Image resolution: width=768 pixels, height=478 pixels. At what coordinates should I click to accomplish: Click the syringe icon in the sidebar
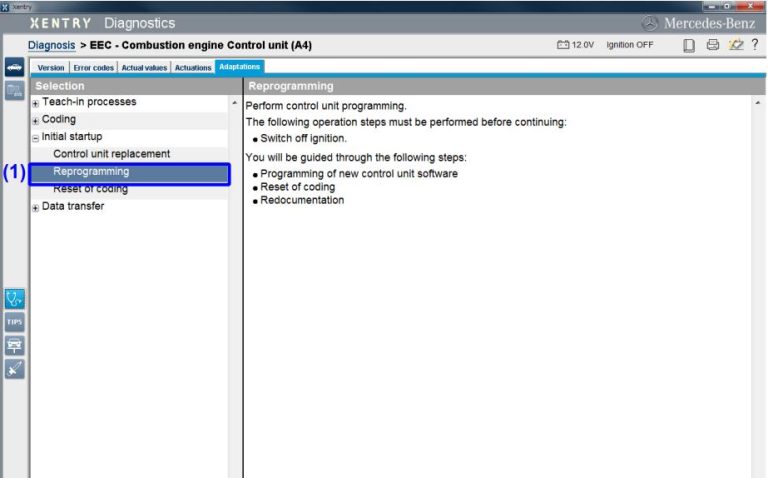(15, 369)
